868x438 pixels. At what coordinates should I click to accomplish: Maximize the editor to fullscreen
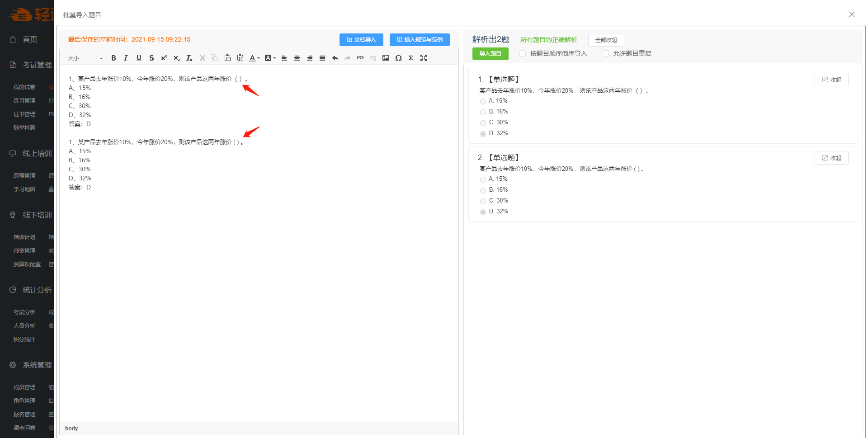424,58
